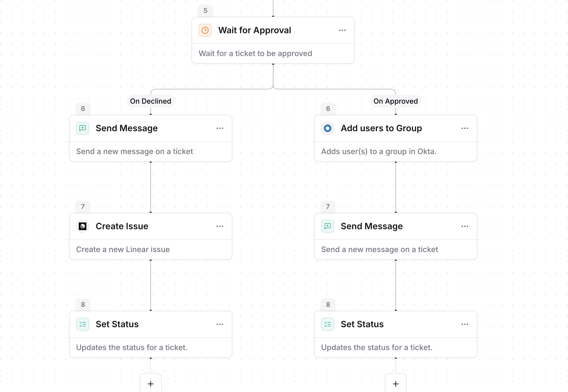Add a step below the left Set Status

pyautogui.click(x=151, y=384)
